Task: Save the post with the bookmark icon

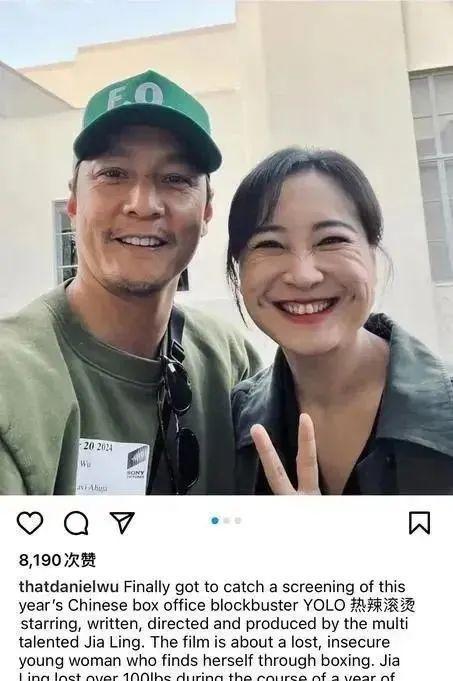Action: point(420,522)
